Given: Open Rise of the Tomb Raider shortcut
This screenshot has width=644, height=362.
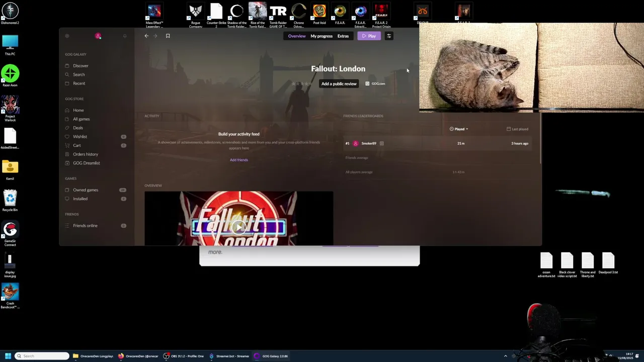Looking at the screenshot, I should (258, 15).
